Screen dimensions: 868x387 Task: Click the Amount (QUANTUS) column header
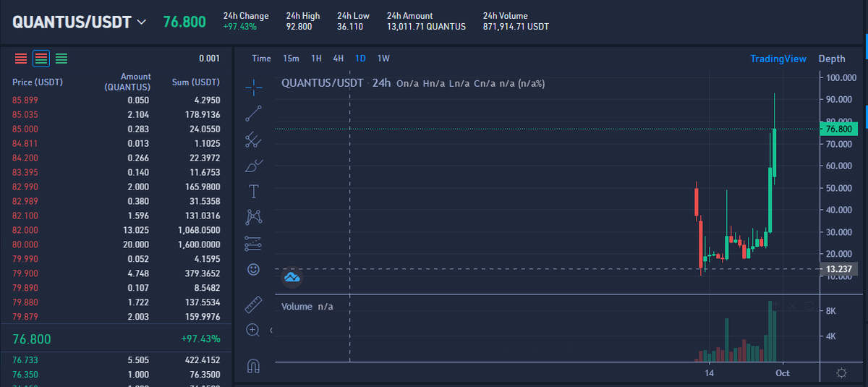pos(127,82)
